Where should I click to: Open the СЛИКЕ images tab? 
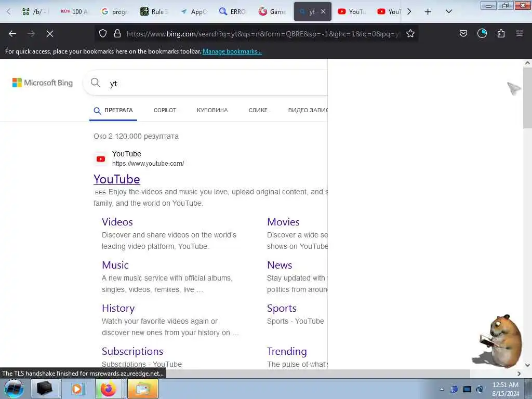258,110
